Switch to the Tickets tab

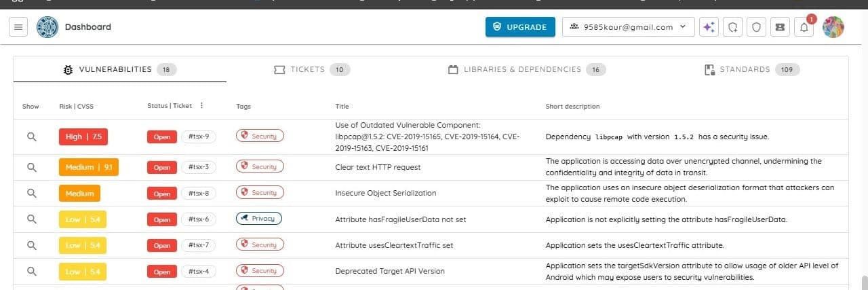tap(312, 69)
